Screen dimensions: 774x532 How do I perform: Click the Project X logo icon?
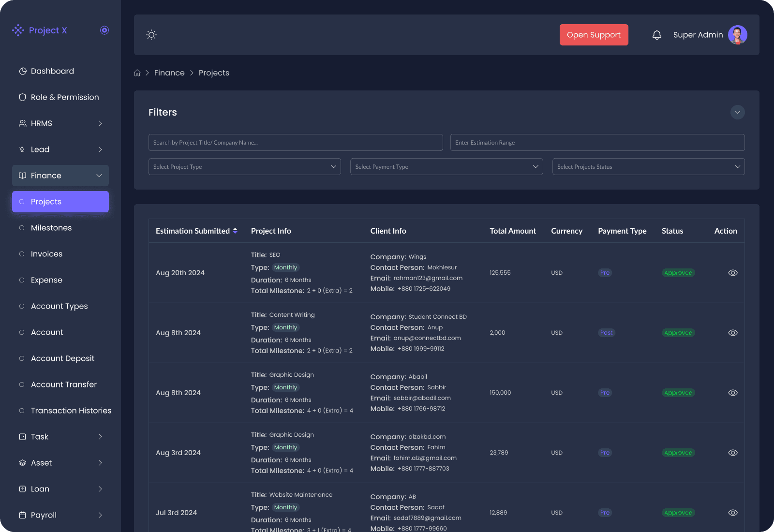click(x=18, y=30)
